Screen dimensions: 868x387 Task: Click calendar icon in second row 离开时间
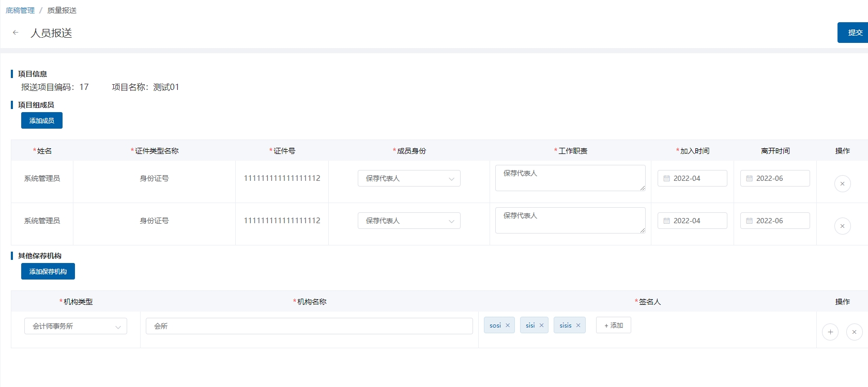[x=749, y=221]
